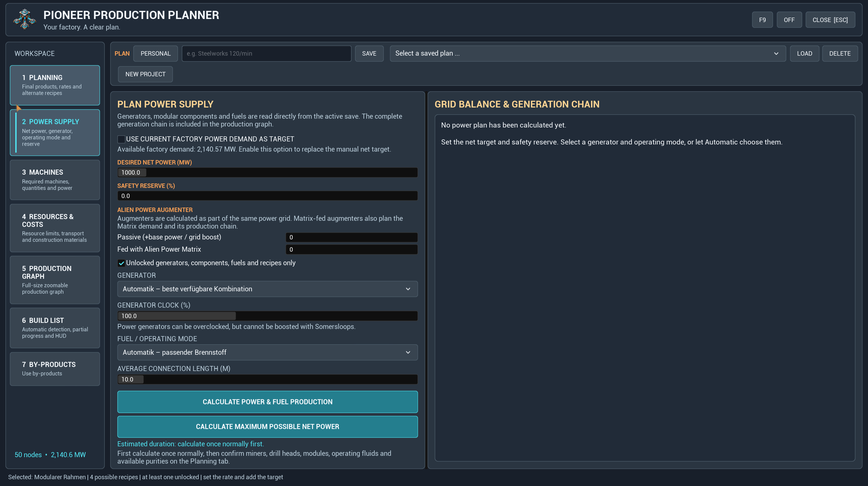
Task: Click 'No power plan has been calculated yet.'
Action: [504, 125]
